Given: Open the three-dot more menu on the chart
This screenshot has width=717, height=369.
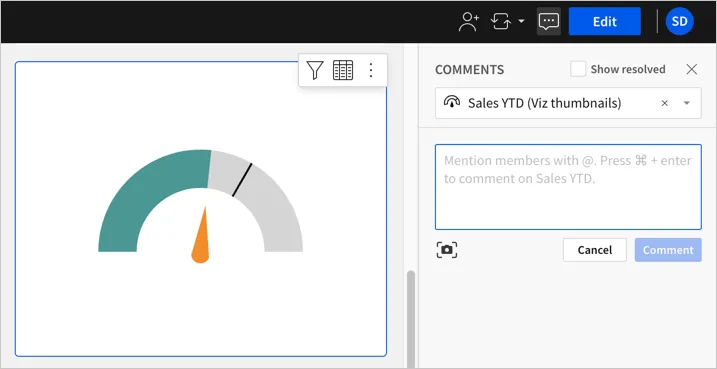Looking at the screenshot, I should [371, 70].
